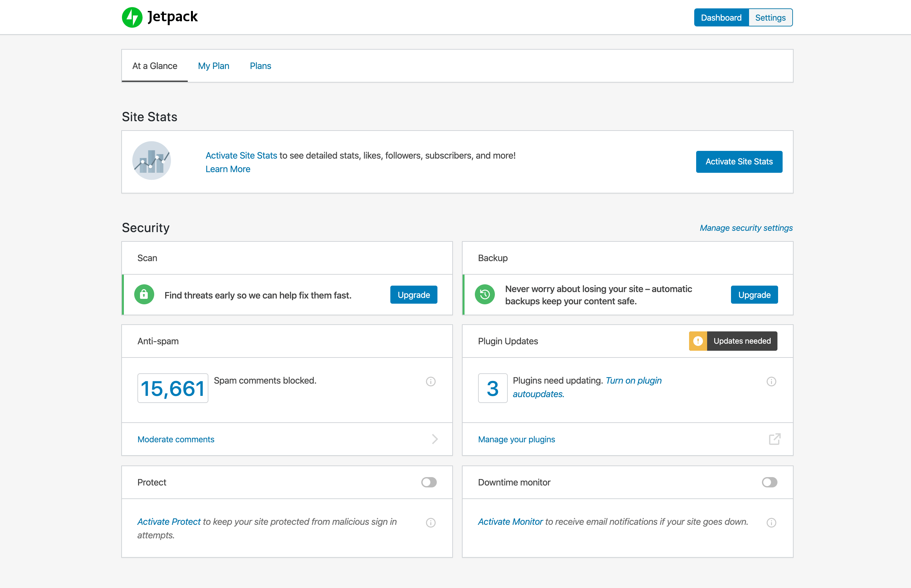Enable the Downtime monitor toggle
The image size is (911, 588).
pyautogui.click(x=769, y=482)
